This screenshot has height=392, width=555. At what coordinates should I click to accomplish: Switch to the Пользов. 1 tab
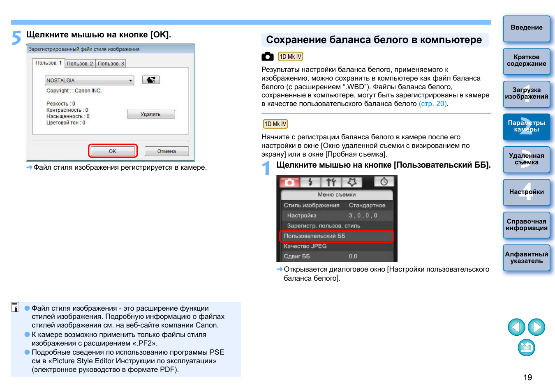(x=49, y=63)
